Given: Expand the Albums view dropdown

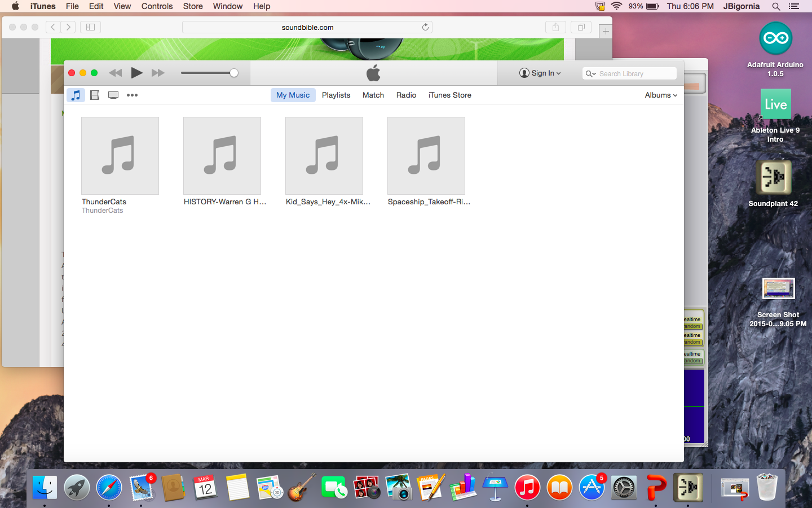Looking at the screenshot, I should point(661,95).
